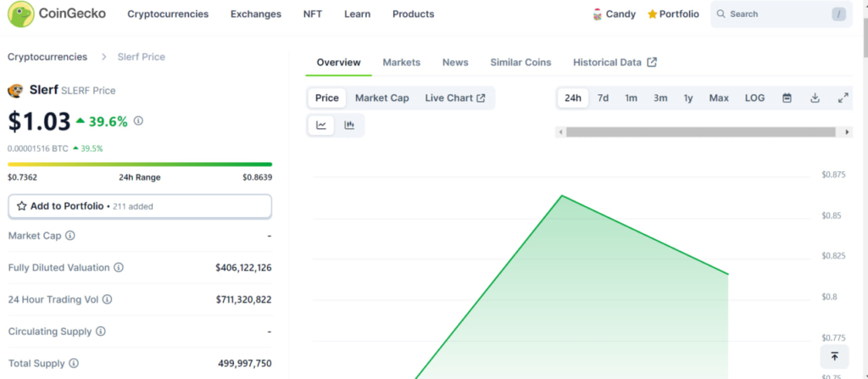Image resolution: width=868 pixels, height=379 pixels.
Task: Toggle LOG scale on chart
Action: coord(755,98)
